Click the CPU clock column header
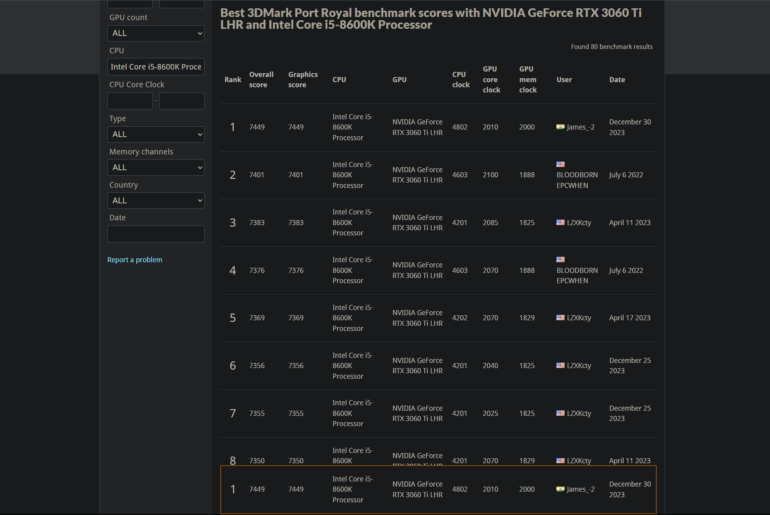The width and height of the screenshot is (770, 515). click(461, 80)
